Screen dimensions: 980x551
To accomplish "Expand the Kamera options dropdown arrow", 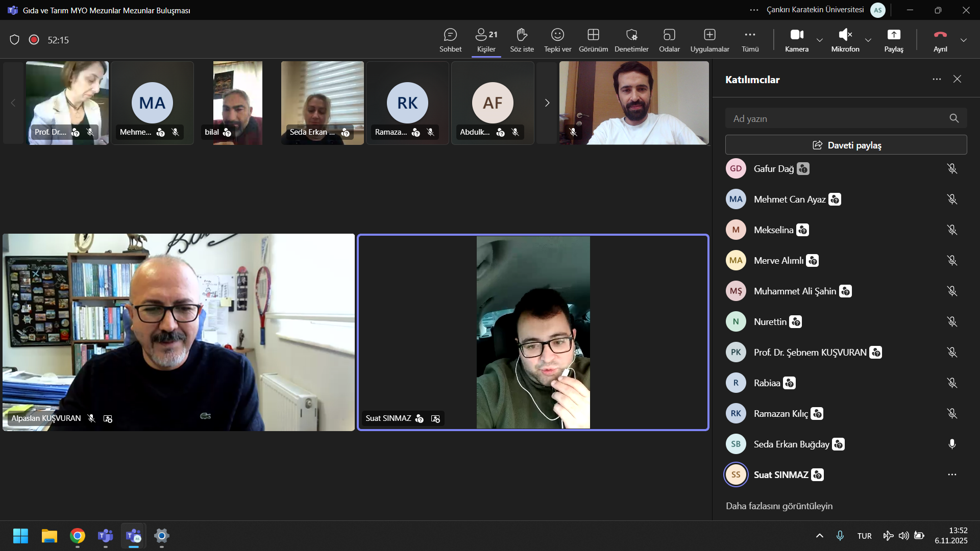I will [x=820, y=40].
